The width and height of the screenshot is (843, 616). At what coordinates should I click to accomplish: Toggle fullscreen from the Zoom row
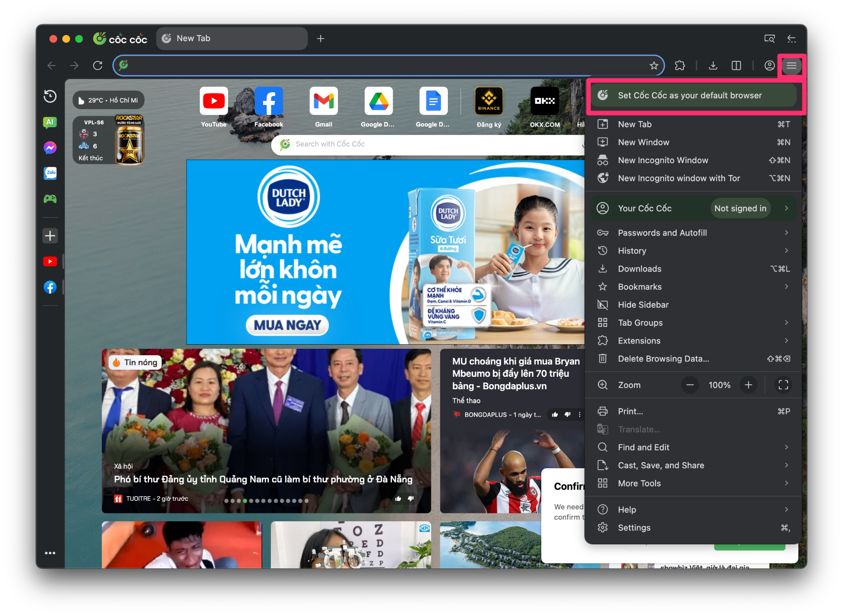pyautogui.click(x=783, y=385)
